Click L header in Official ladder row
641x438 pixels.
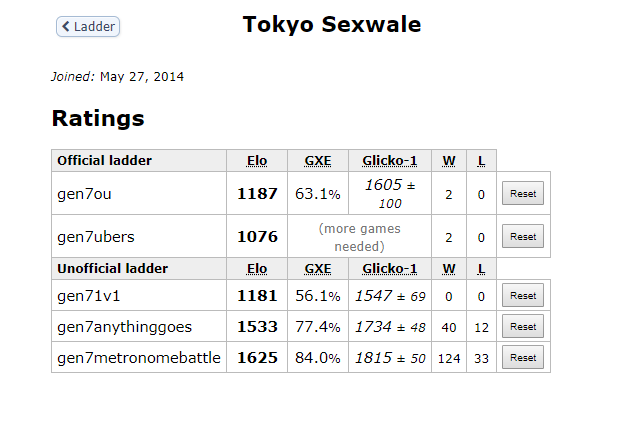(x=481, y=160)
